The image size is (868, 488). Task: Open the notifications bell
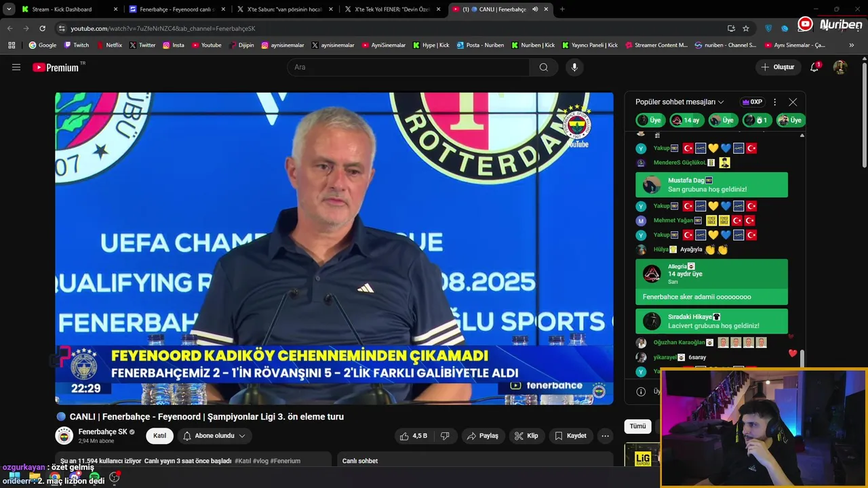pos(814,67)
